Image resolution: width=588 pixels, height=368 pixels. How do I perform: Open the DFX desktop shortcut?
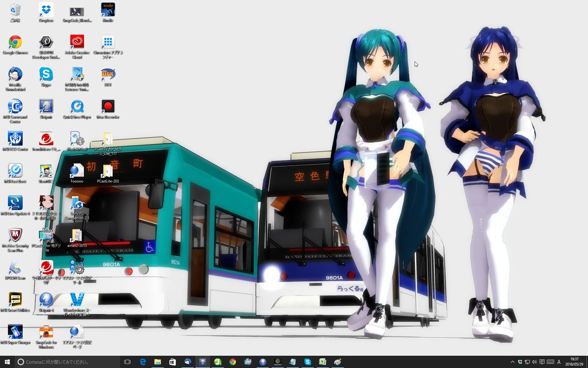tap(108, 77)
